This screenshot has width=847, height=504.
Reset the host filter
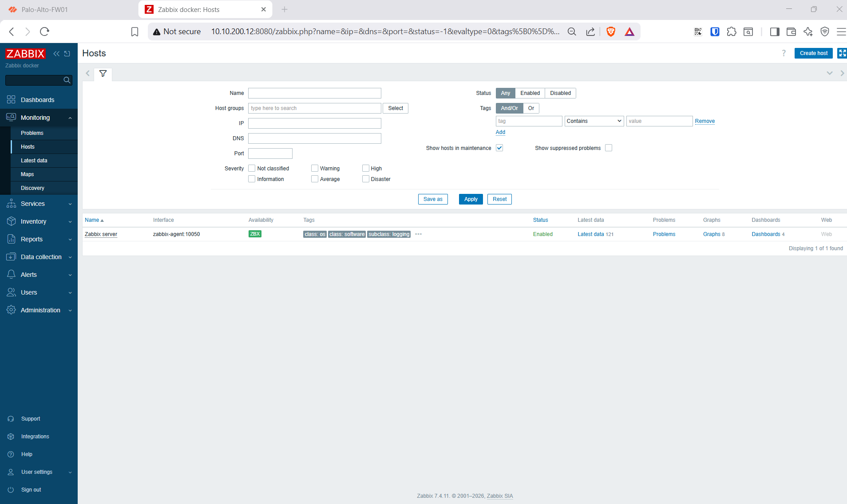coord(499,199)
